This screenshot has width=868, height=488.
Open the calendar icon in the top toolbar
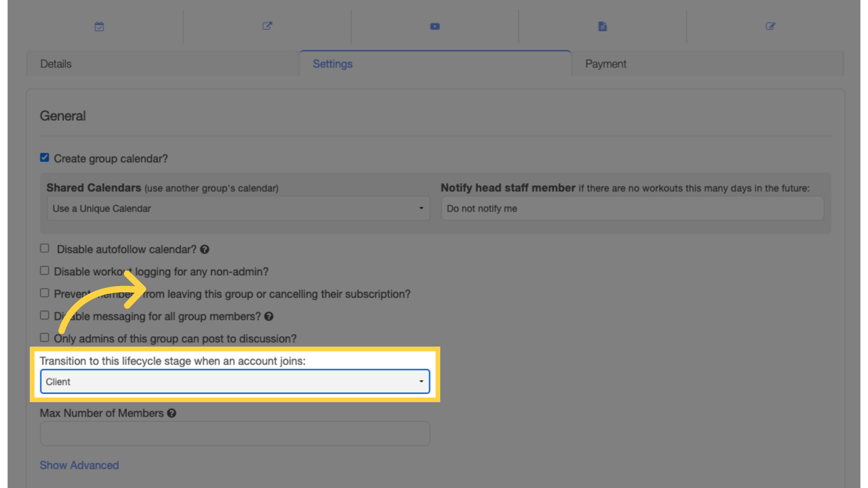click(99, 26)
